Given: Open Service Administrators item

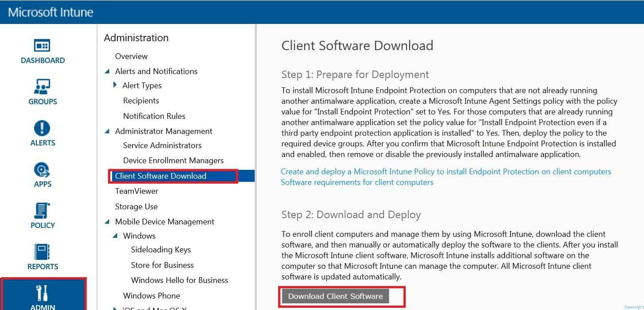Looking at the screenshot, I should 162,145.
